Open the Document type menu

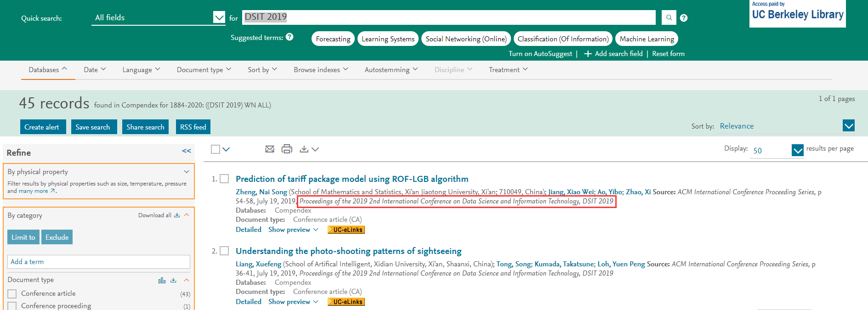tap(204, 70)
